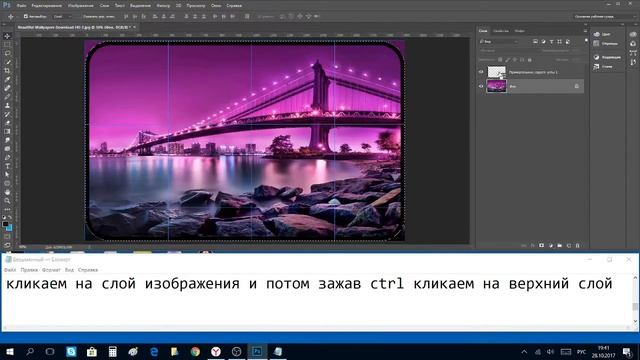Image resolution: width=640 pixels, height=360 pixels.
Task: Filter layers by type layers icon
Action: (x=551, y=42)
